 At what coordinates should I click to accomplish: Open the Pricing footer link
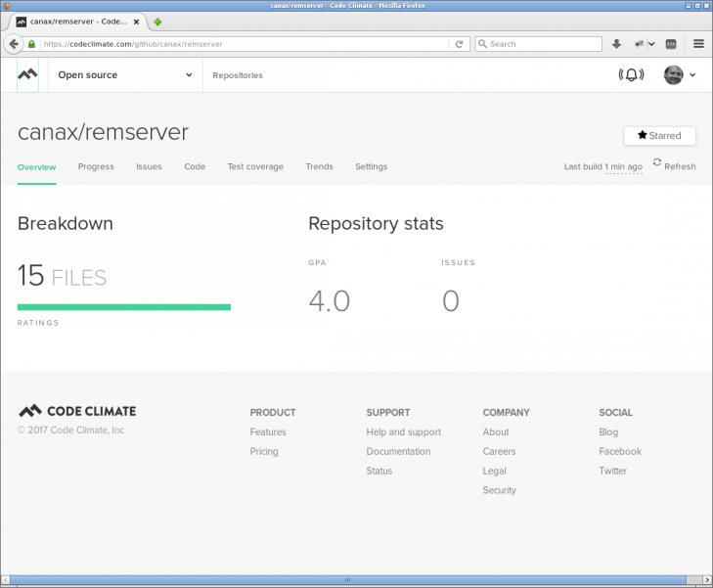click(264, 452)
